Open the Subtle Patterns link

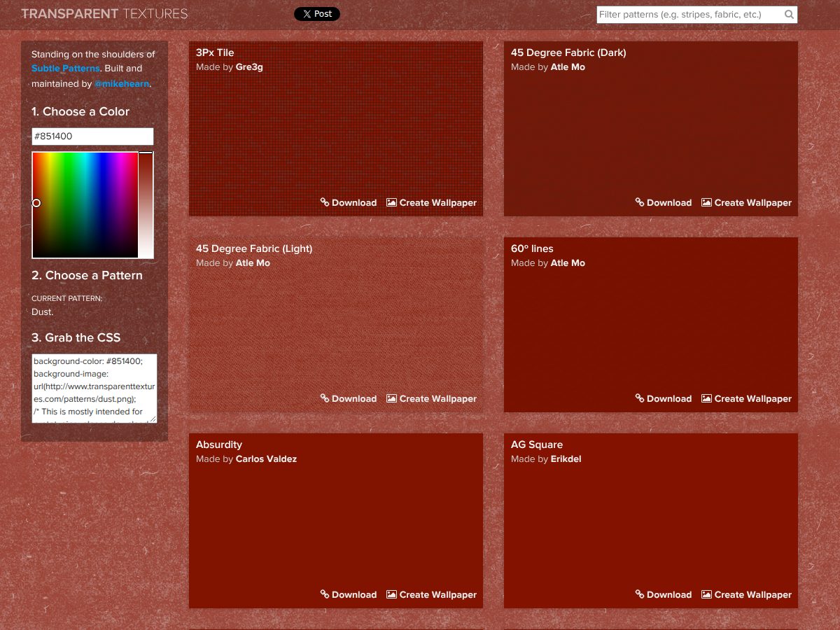(x=66, y=69)
